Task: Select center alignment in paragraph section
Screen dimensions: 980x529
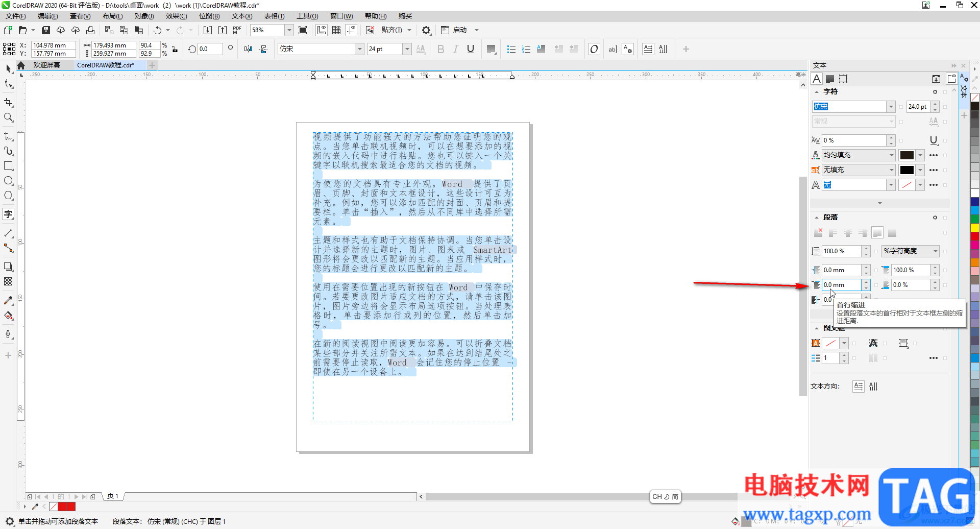Action: point(848,233)
